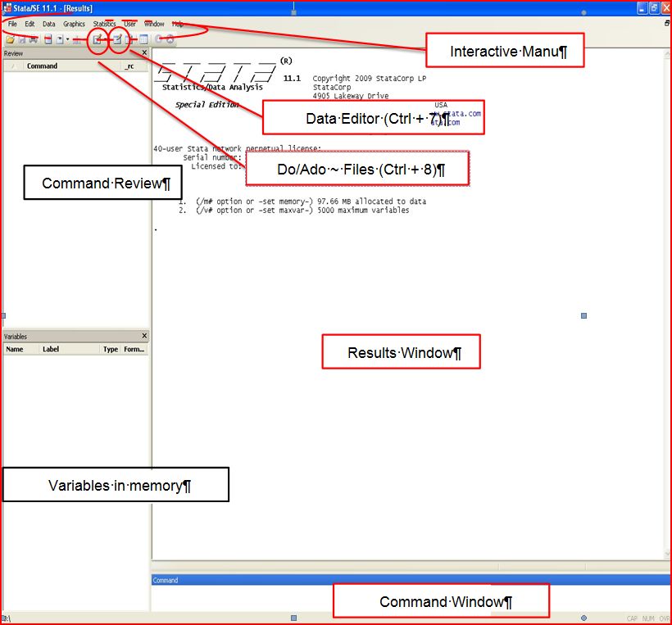Open the Do-file Editor icon
The image size is (672, 625).
pyautogui.click(x=98, y=39)
